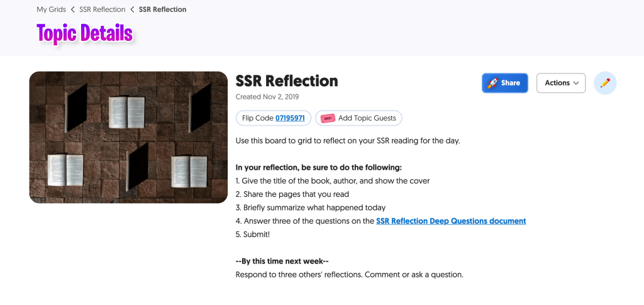This screenshot has height=305, width=644.
Task: Click the large SSR Reflection topic title
Action: pyautogui.click(x=287, y=81)
